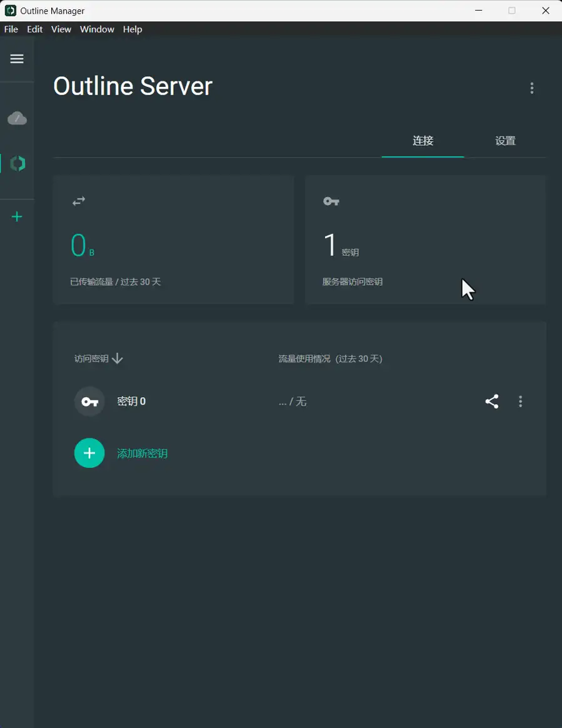Screen dimensions: 562x728
Task: Click the key avatar icon of 密钥 0
Action: (x=89, y=402)
